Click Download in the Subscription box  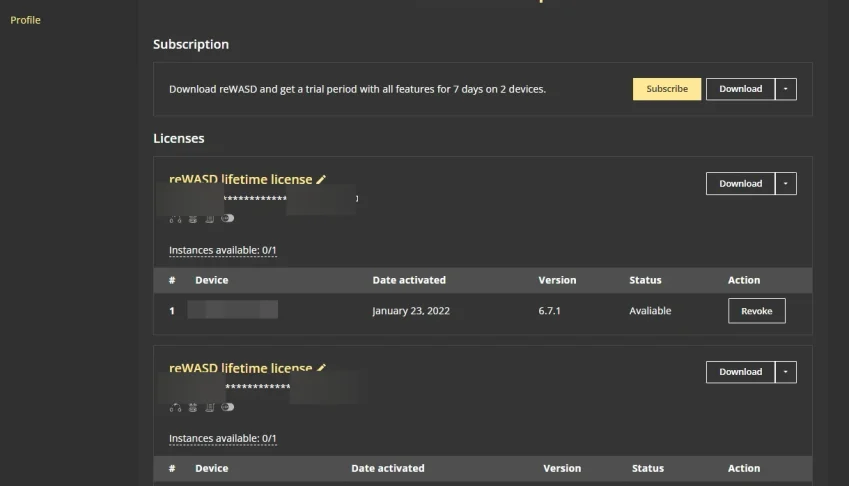click(740, 89)
